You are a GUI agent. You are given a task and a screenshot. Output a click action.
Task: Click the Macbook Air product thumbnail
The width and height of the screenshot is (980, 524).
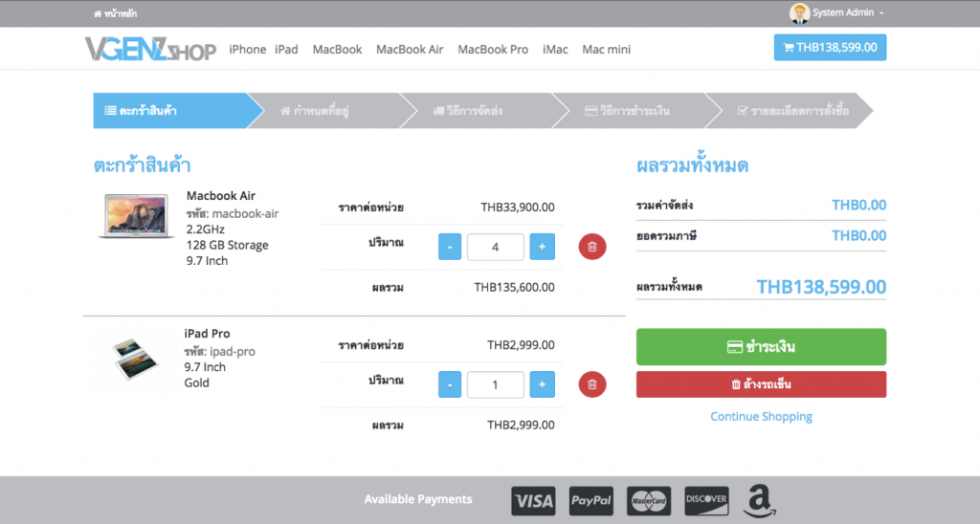click(136, 215)
